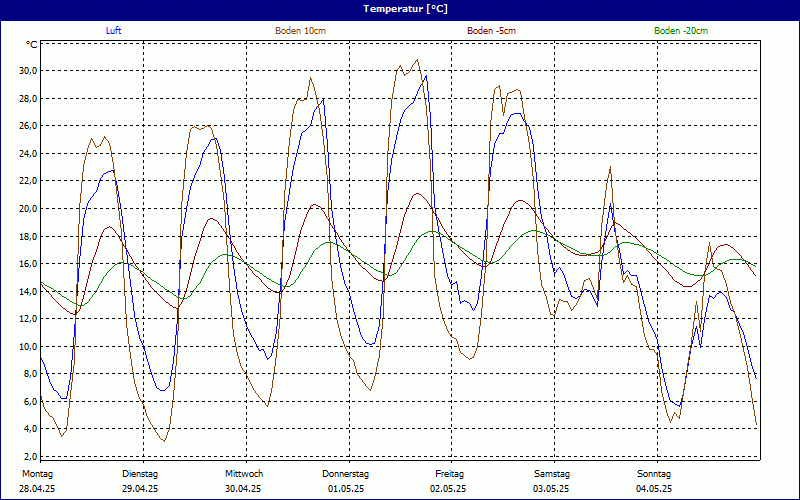The height and width of the screenshot is (500, 800).
Task: Click the date 01.05.25 on x-axis
Action: (346, 489)
